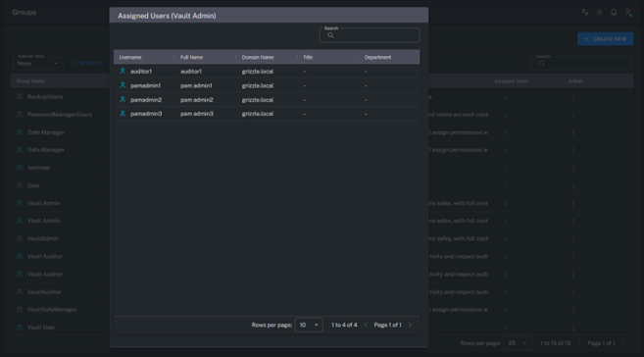The height and width of the screenshot is (357, 644).
Task: Select the PasswordManagerUsers group
Action: [x=60, y=115]
